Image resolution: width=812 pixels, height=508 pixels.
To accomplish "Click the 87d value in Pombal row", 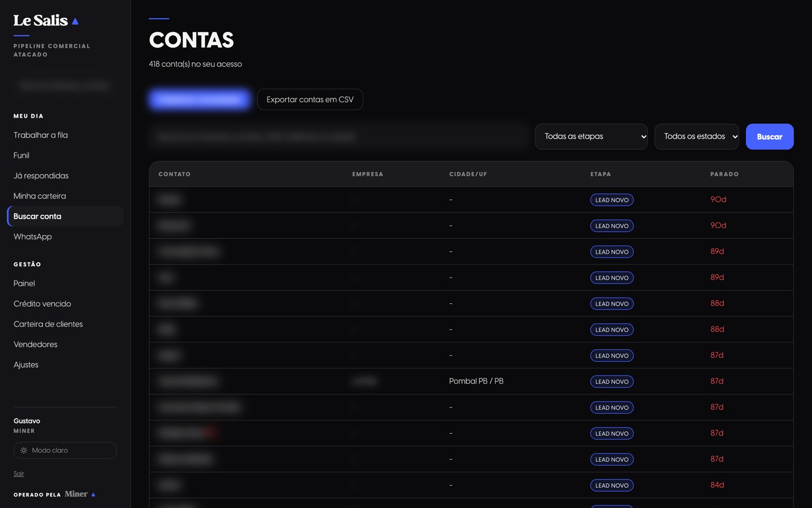I will (717, 381).
